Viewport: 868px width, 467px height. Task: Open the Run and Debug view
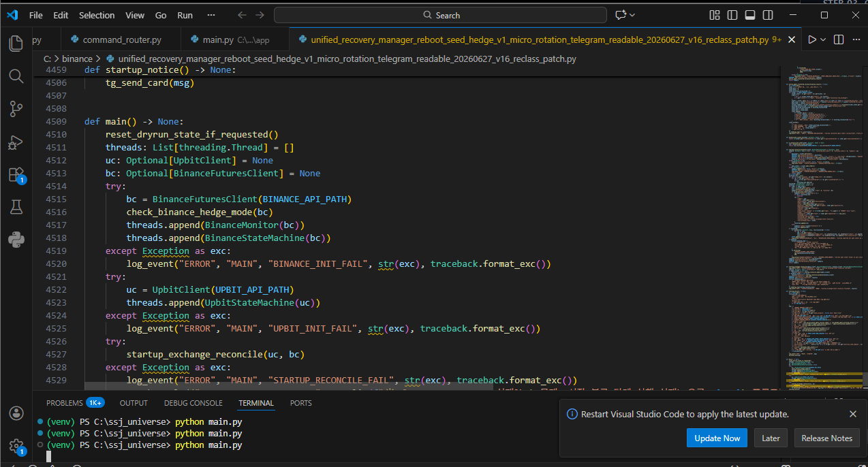click(16, 142)
